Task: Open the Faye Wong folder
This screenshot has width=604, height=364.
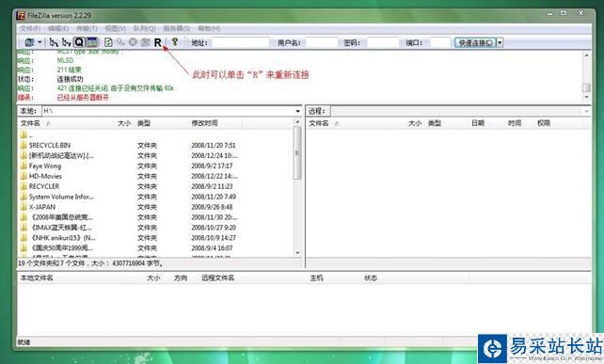Action: pos(44,166)
